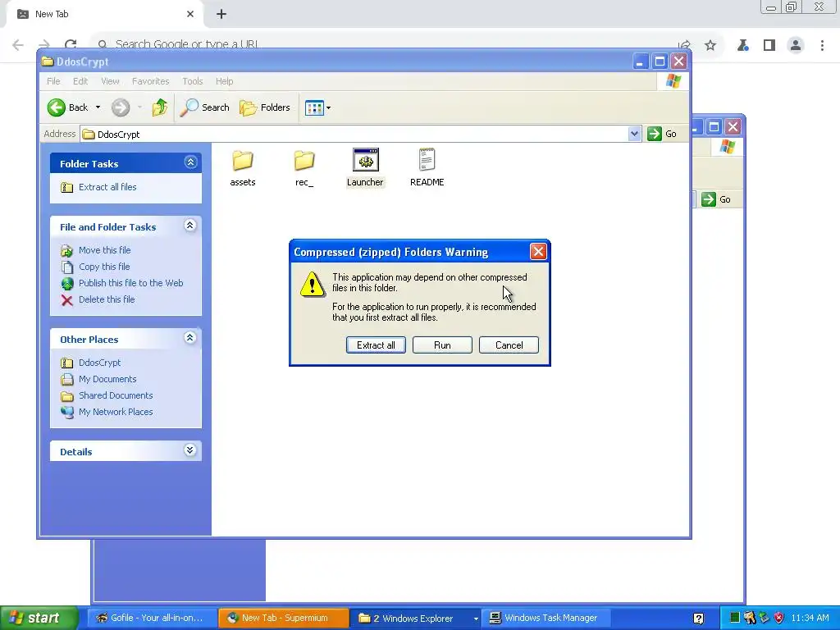Open the Help menu
The image size is (840, 630).
point(225,81)
